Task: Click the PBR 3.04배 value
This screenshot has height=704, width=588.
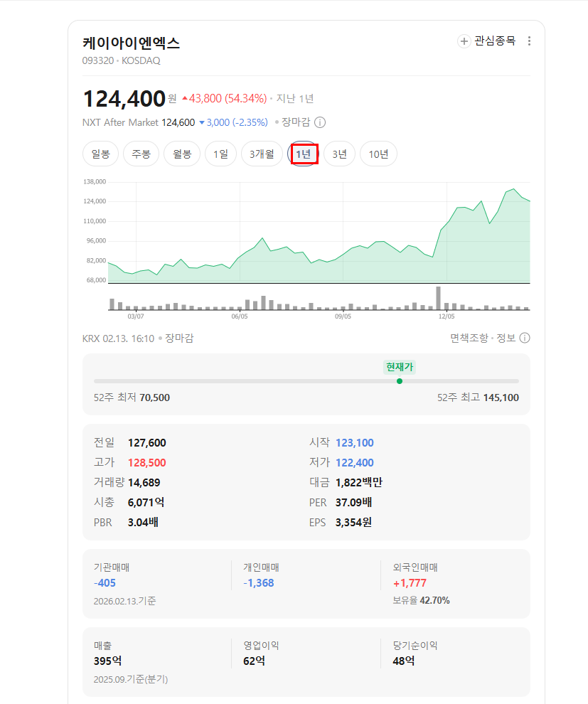Action: (x=143, y=522)
